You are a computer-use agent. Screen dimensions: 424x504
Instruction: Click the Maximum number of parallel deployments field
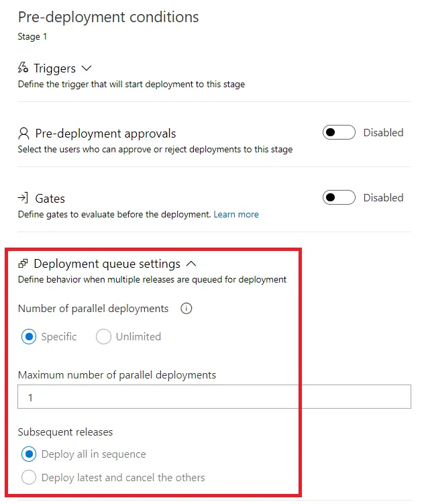214,397
